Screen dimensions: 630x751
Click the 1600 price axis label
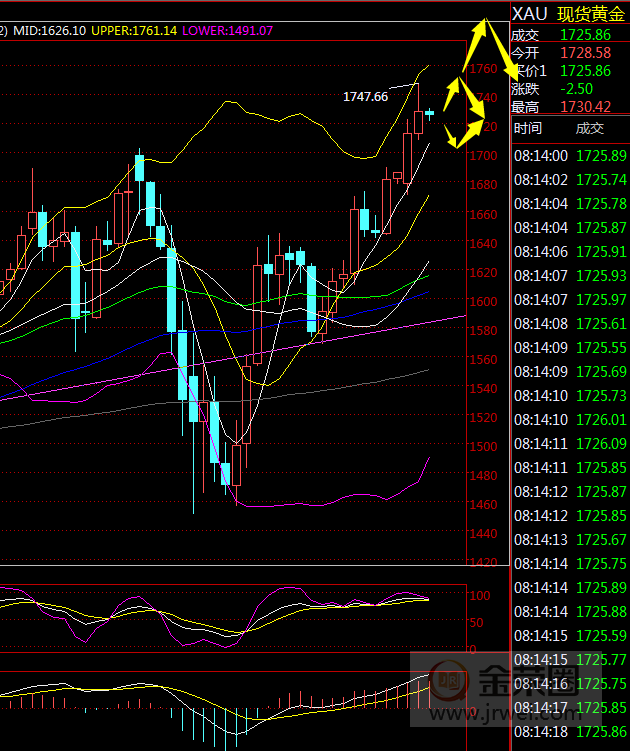pos(485,302)
